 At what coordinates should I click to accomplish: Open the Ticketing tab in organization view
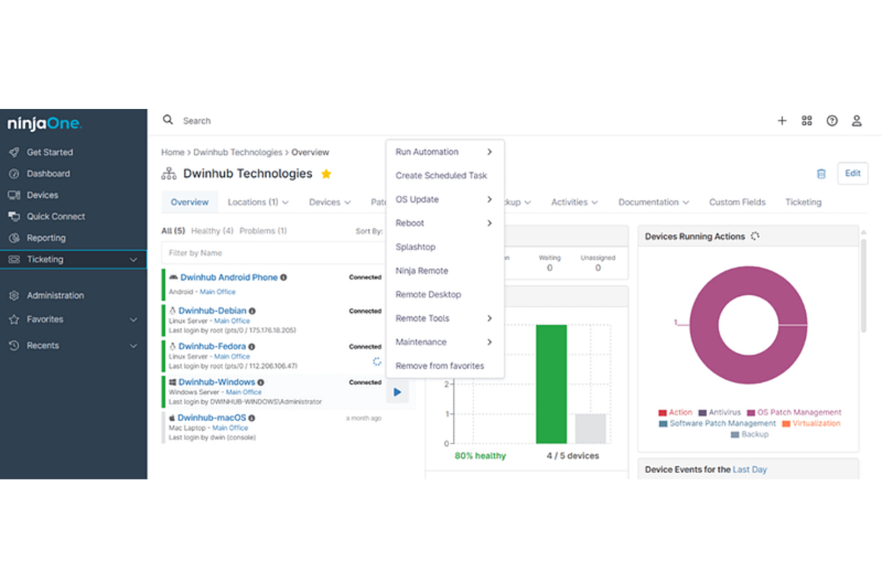(x=803, y=202)
